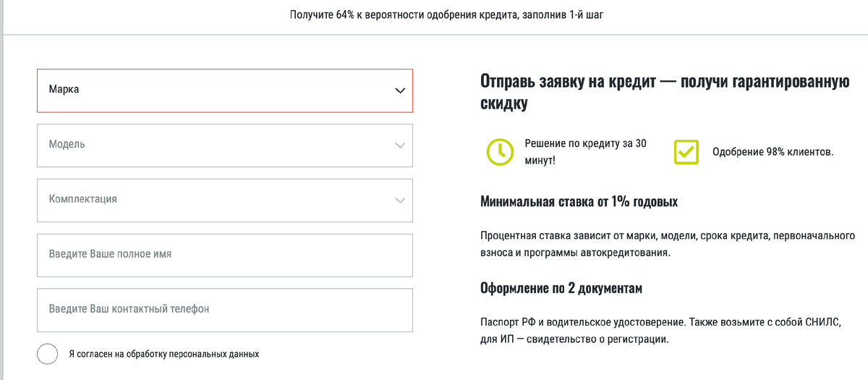Open the Комплектация dropdown
Screen dimensions: 868x380
(x=225, y=200)
